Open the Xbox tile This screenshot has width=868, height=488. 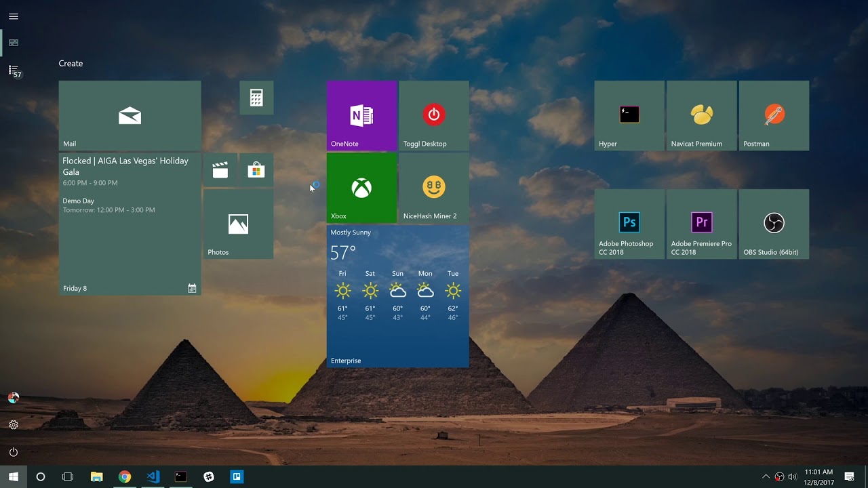361,188
